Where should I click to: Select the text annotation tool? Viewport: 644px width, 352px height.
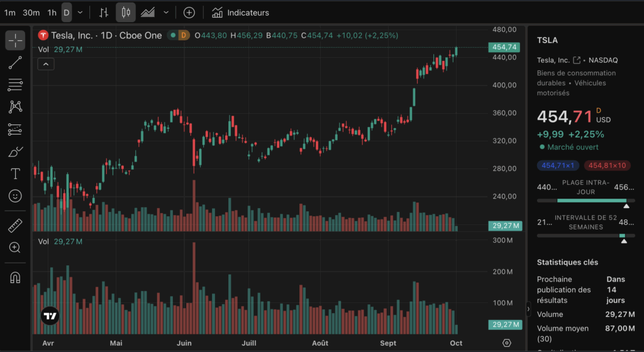pos(15,173)
